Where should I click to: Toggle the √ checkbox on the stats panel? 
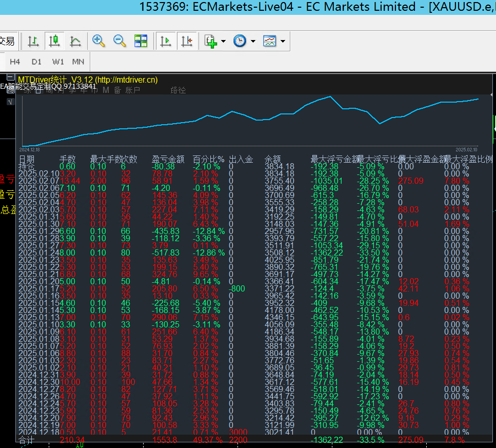click(x=10, y=102)
